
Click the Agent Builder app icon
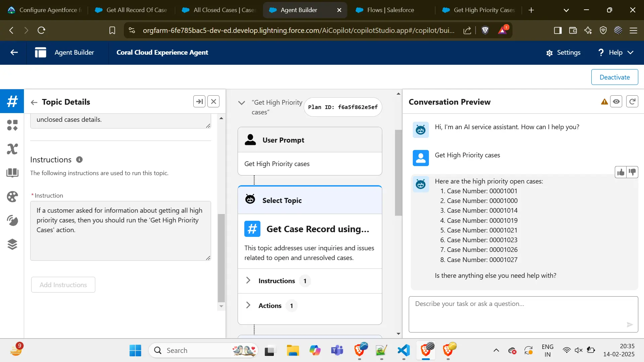tap(41, 52)
